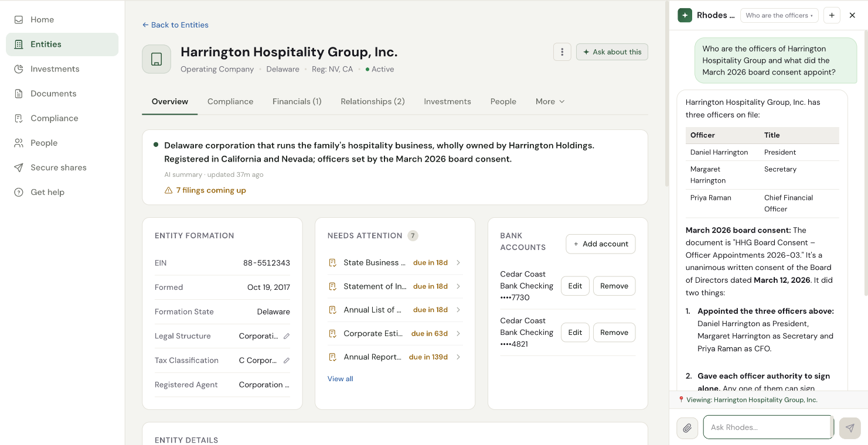
Task: Click the Needs Attention count badge 7
Action: coord(413,236)
